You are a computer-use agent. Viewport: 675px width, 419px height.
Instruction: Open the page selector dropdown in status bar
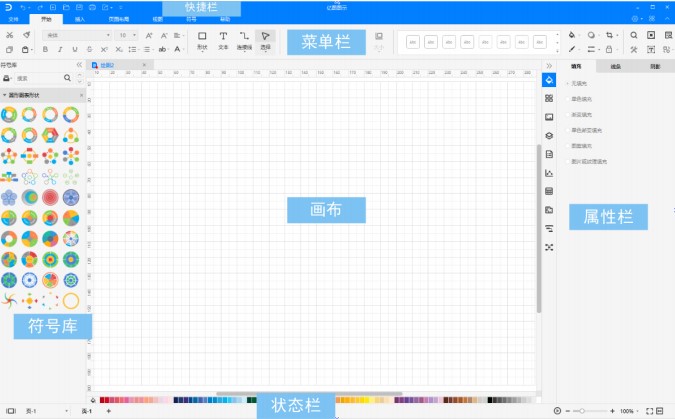[67, 411]
